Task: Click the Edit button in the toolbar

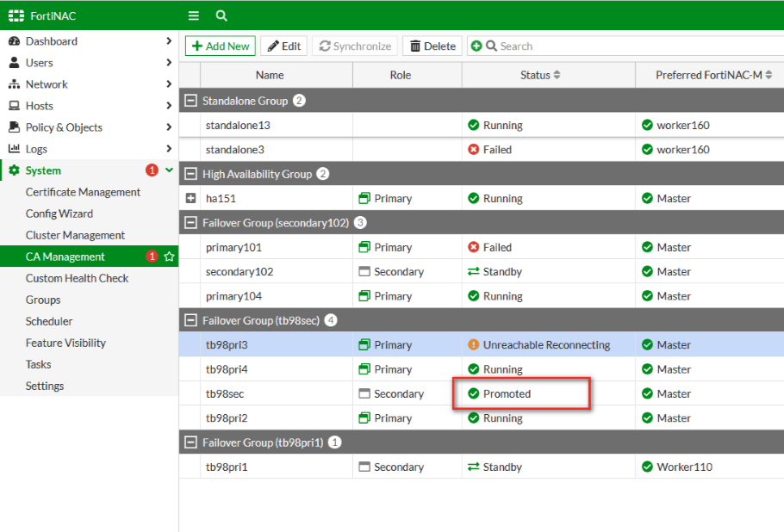Action: [284, 46]
